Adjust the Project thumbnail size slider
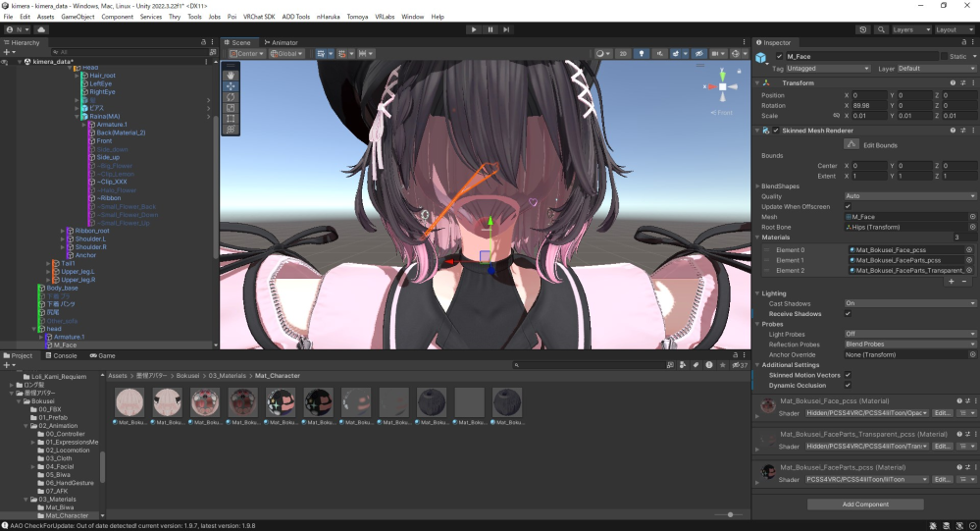Screen dimensions: 980x531 tap(730, 514)
